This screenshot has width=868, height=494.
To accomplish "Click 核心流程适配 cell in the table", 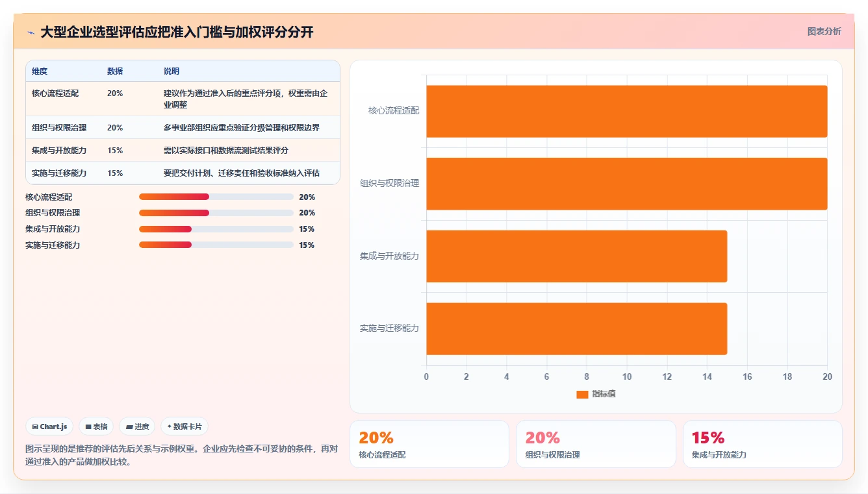I will click(55, 93).
